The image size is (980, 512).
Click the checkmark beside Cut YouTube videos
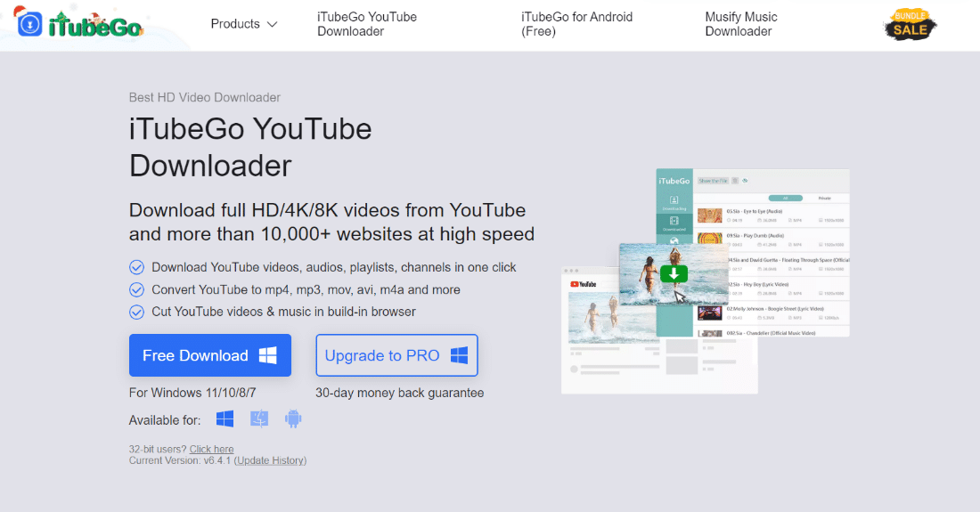[136, 312]
